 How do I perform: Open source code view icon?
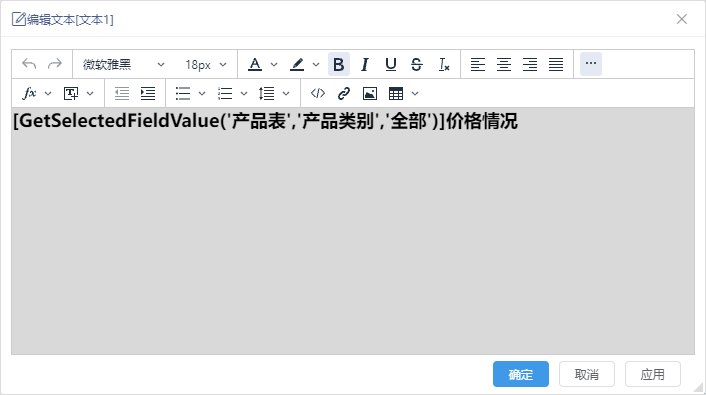coord(318,94)
